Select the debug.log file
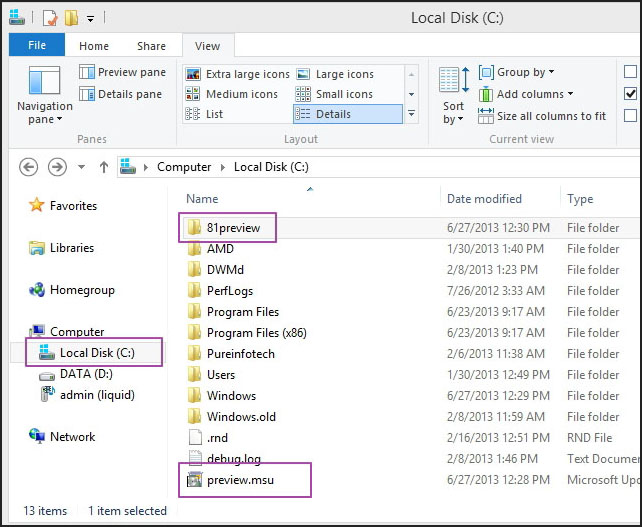Image resolution: width=642 pixels, height=527 pixels. 224,459
